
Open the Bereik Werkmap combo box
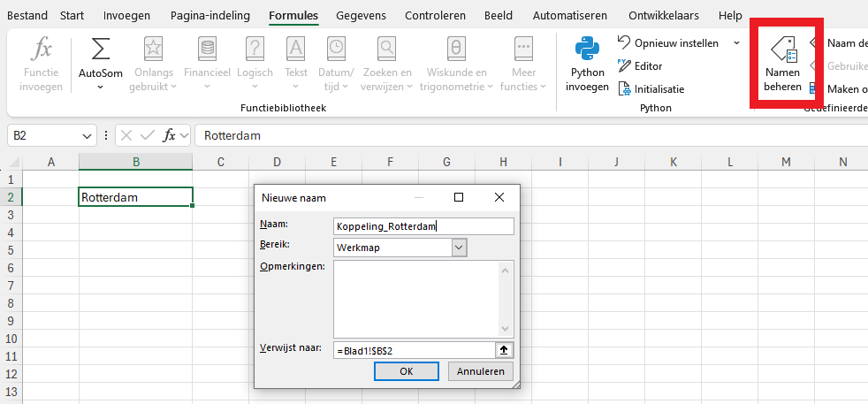coord(400,248)
